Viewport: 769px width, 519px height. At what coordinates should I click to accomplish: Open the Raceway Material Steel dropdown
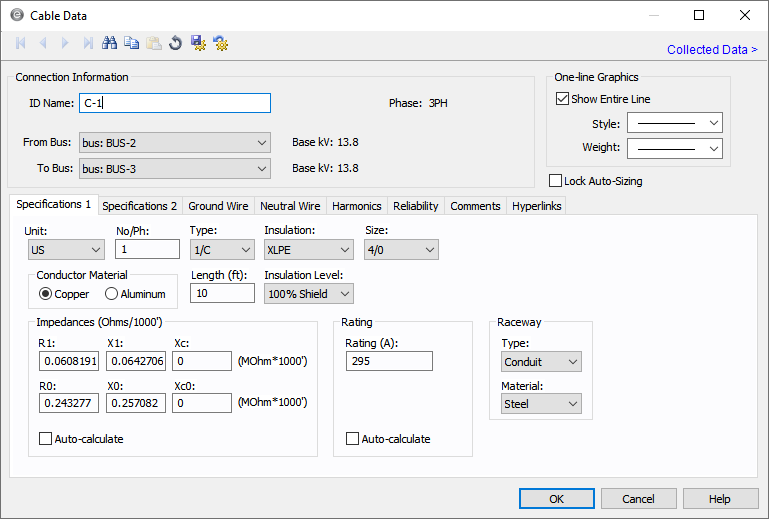(x=541, y=404)
